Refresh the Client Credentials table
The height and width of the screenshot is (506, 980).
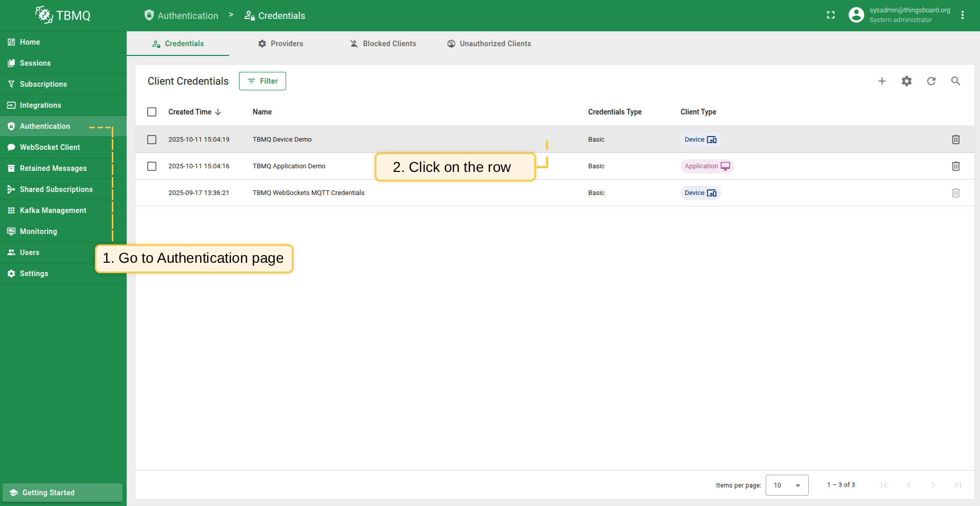[x=931, y=81]
